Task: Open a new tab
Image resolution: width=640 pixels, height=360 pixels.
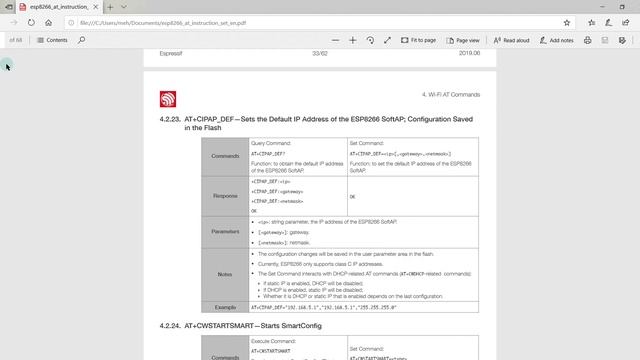Action: tap(110, 7)
